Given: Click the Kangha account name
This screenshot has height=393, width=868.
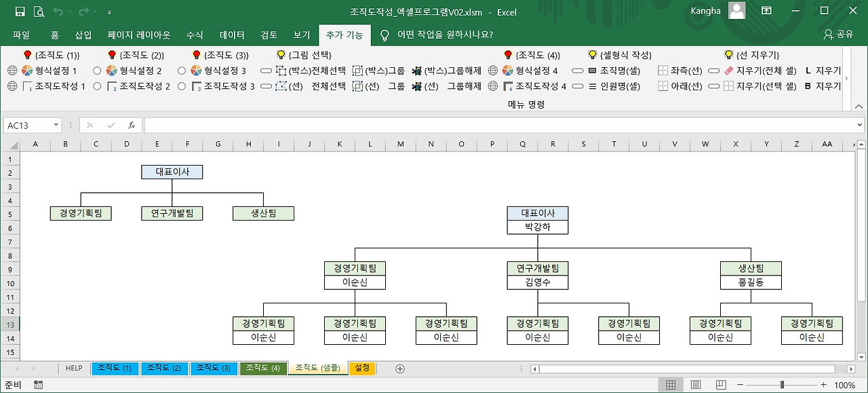Looking at the screenshot, I should [706, 11].
